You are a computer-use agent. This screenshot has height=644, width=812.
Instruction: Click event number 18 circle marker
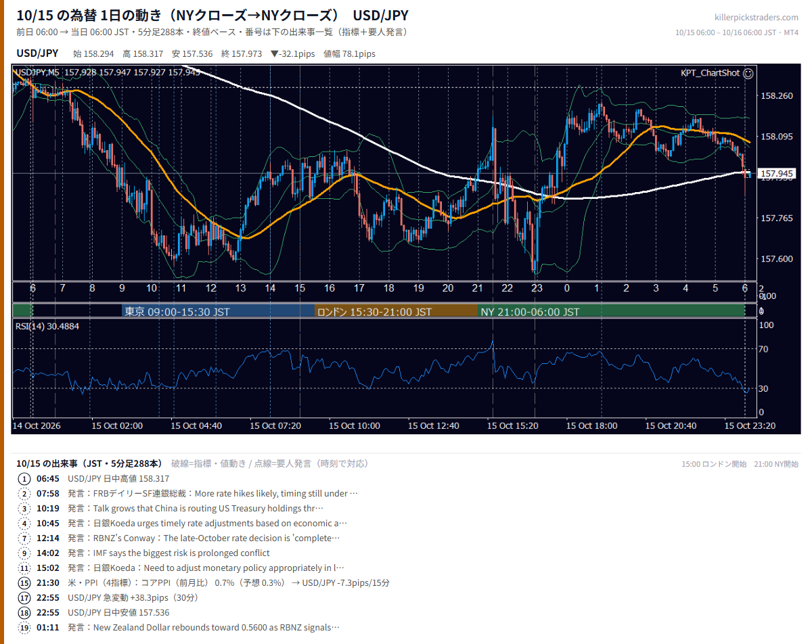click(x=25, y=612)
